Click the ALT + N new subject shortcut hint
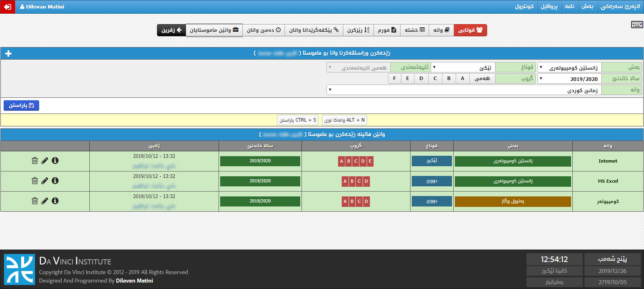The image size is (644, 289). pyautogui.click(x=345, y=120)
